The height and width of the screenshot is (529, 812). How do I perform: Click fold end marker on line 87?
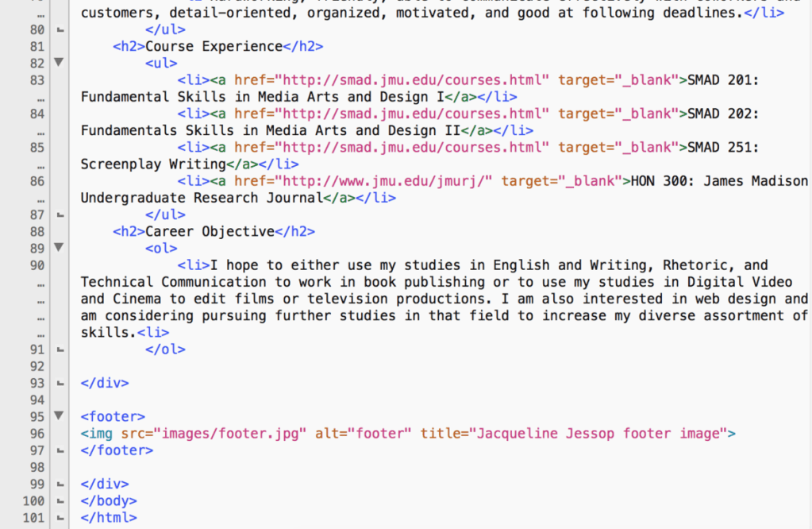pyautogui.click(x=59, y=214)
